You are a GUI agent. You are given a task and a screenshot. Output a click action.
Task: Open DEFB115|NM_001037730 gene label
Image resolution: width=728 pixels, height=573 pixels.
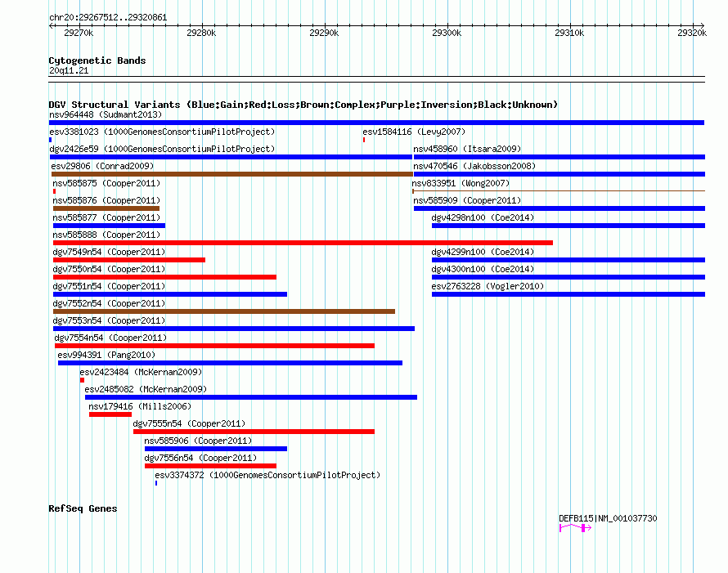point(608,518)
